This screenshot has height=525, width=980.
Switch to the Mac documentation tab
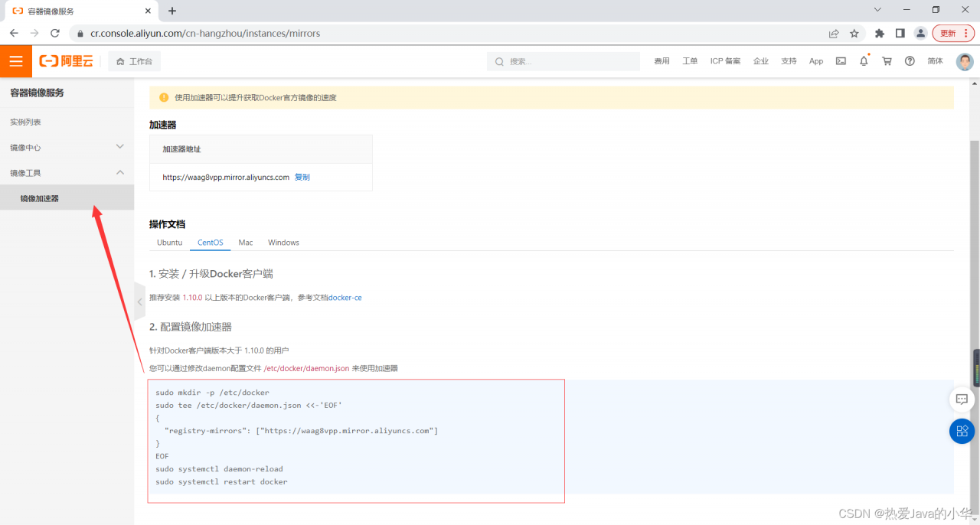tap(246, 243)
